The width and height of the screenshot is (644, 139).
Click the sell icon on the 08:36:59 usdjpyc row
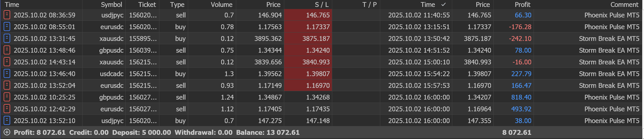pos(7,15)
